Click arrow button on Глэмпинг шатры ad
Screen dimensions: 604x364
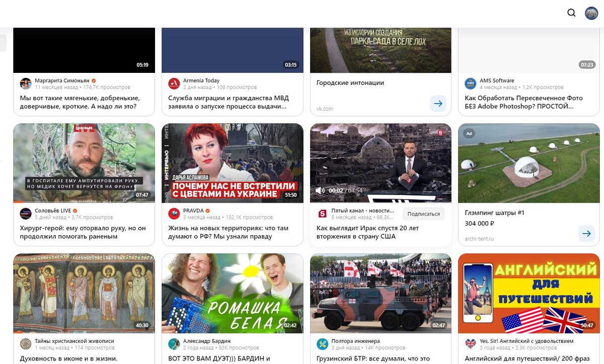click(586, 233)
